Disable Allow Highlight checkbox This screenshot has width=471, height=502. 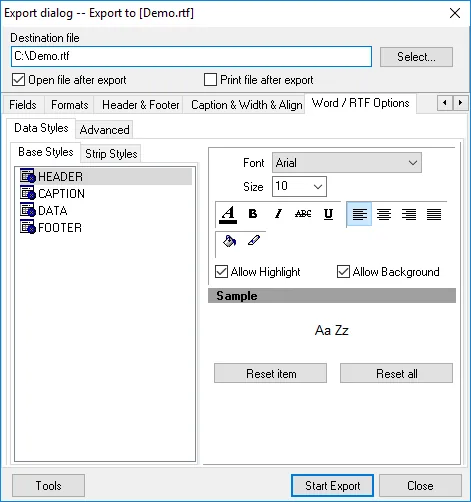tap(221, 272)
